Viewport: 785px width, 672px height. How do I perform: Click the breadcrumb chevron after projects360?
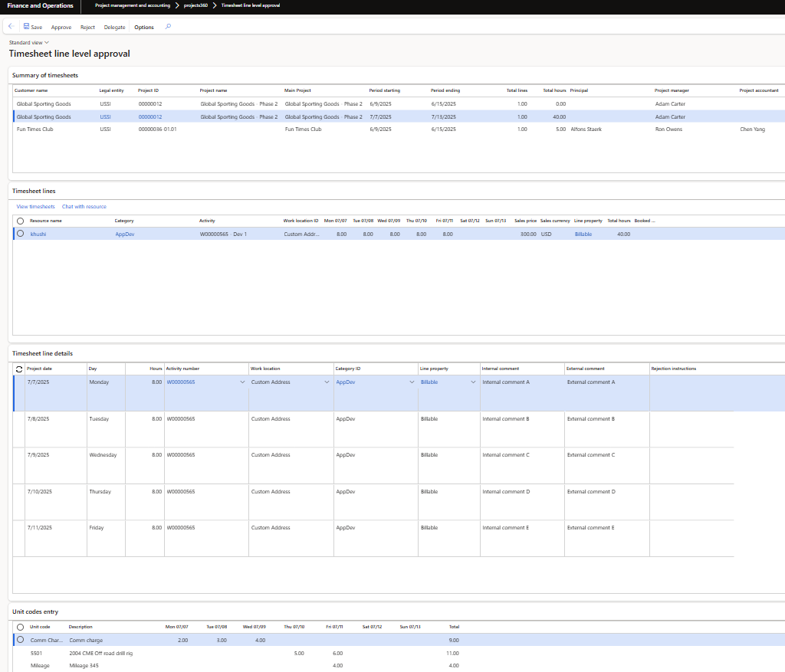click(214, 5)
